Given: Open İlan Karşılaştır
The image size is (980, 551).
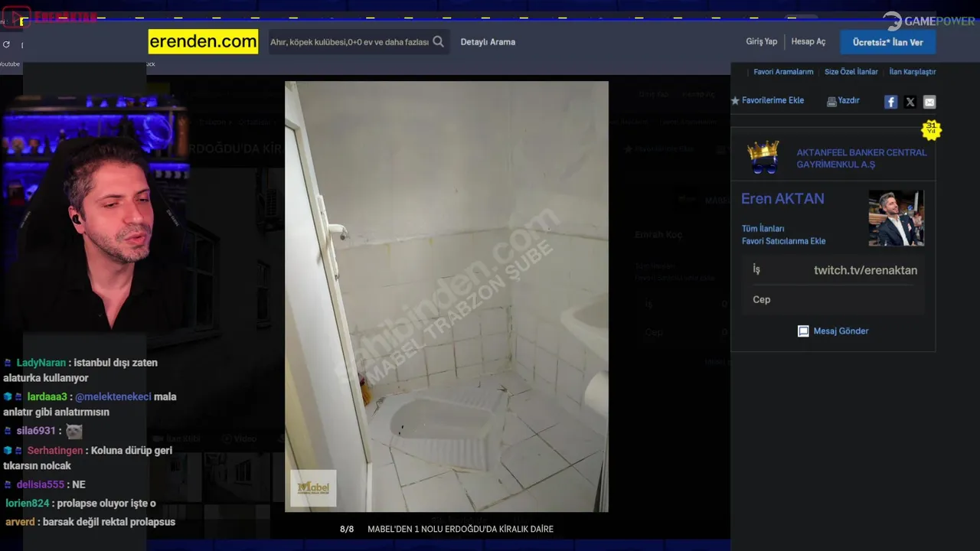Looking at the screenshot, I should click(913, 72).
